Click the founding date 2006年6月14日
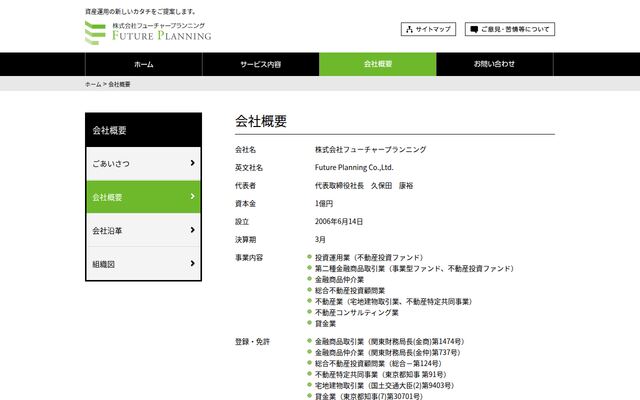The width and height of the screenshot is (640, 400). click(x=339, y=221)
